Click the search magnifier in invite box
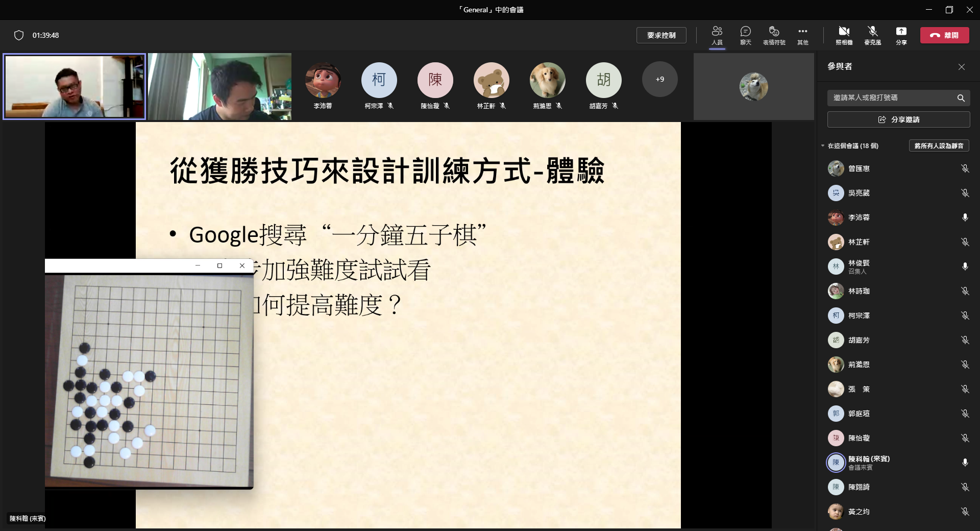The width and height of the screenshot is (980, 531). (x=961, y=98)
